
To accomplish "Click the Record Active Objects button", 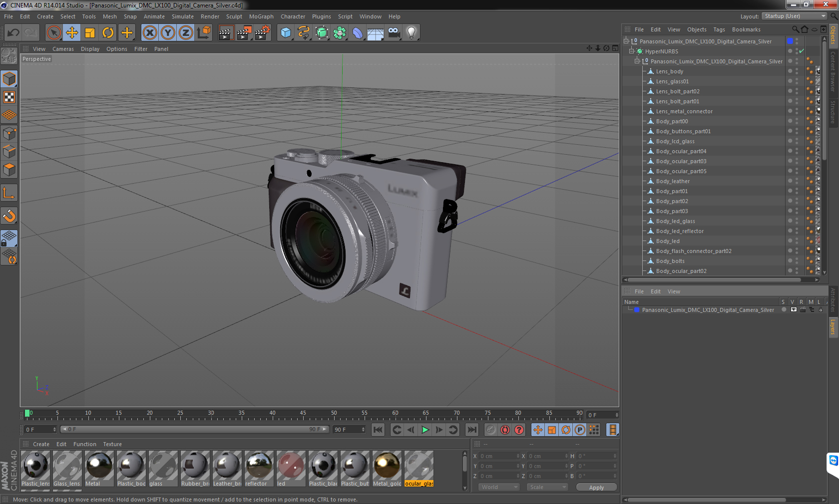I will coord(491,430).
